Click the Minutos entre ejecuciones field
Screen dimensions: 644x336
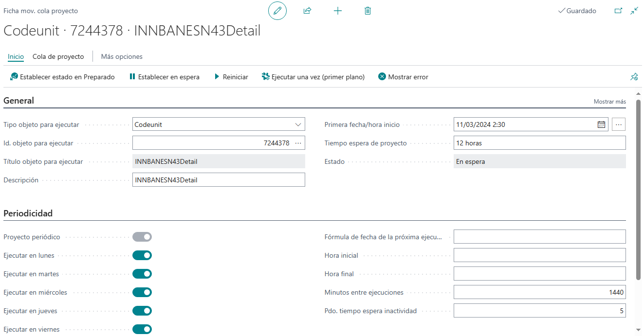point(539,292)
